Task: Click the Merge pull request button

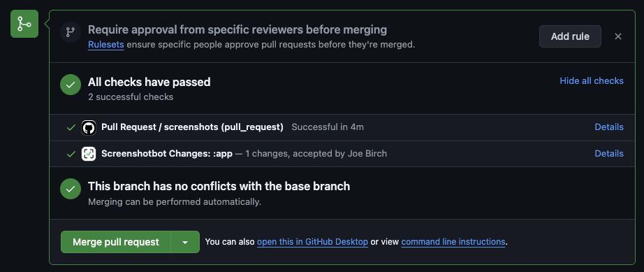Action: tap(116, 242)
